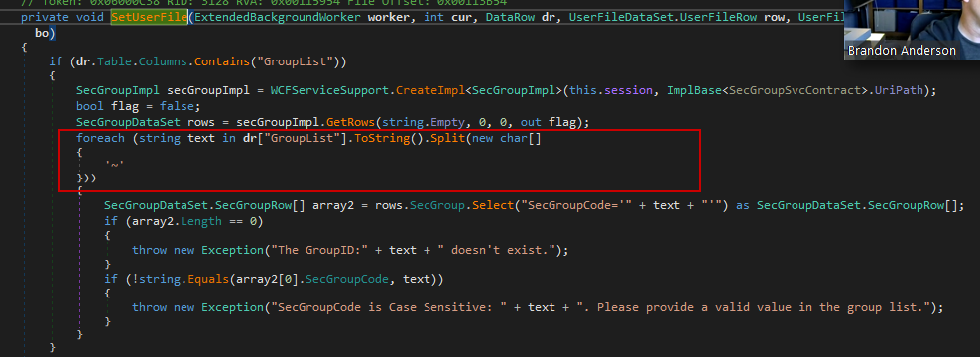Click the 'cur' int parameter name

click(461, 18)
